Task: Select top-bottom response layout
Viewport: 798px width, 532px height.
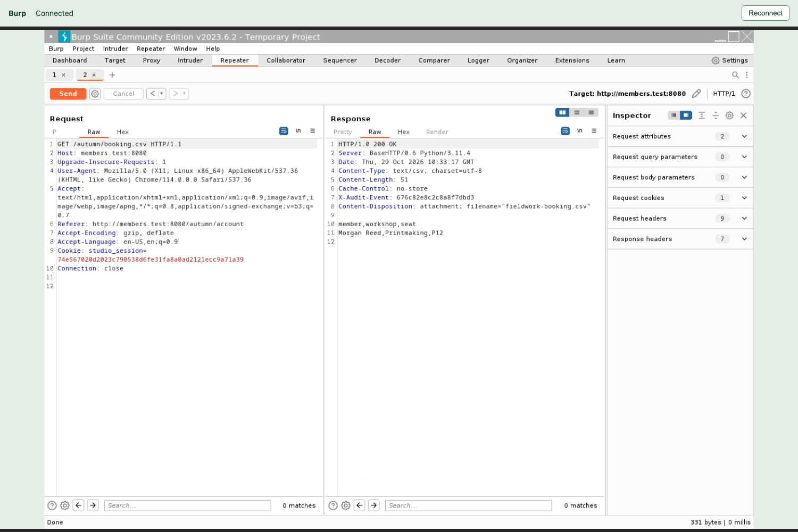Action: [577, 112]
